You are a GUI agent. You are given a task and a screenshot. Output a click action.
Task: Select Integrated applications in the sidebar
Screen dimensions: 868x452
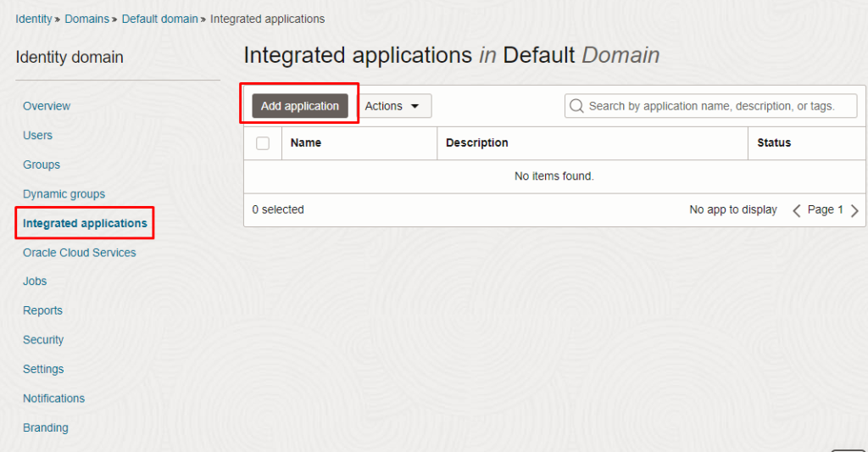pos(85,223)
